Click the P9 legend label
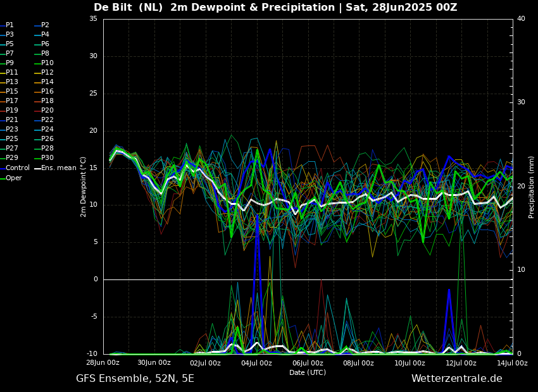Viewport: 538px width, 392px height. (7, 63)
